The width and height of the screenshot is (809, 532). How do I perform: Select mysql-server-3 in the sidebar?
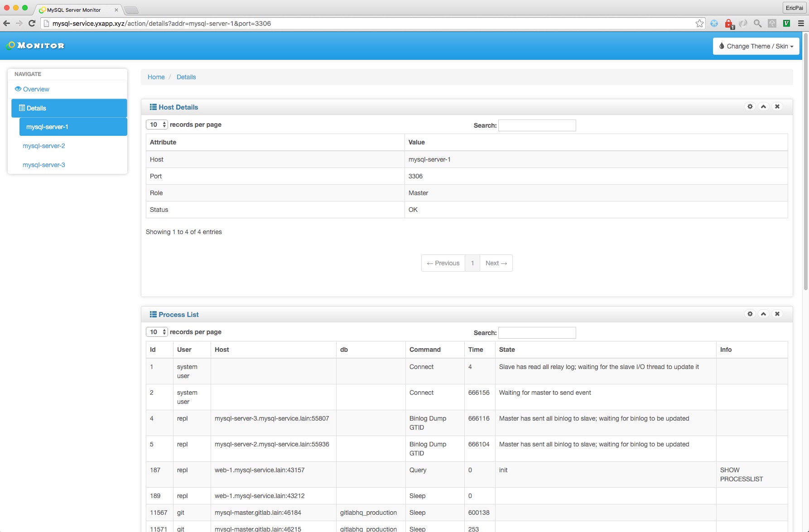pos(44,165)
